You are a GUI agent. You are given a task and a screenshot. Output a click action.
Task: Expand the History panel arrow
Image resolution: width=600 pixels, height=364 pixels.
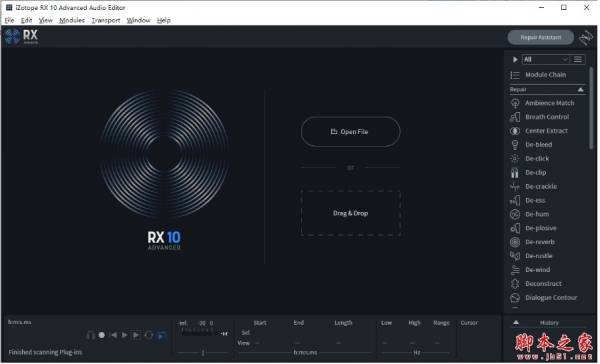tap(516, 323)
